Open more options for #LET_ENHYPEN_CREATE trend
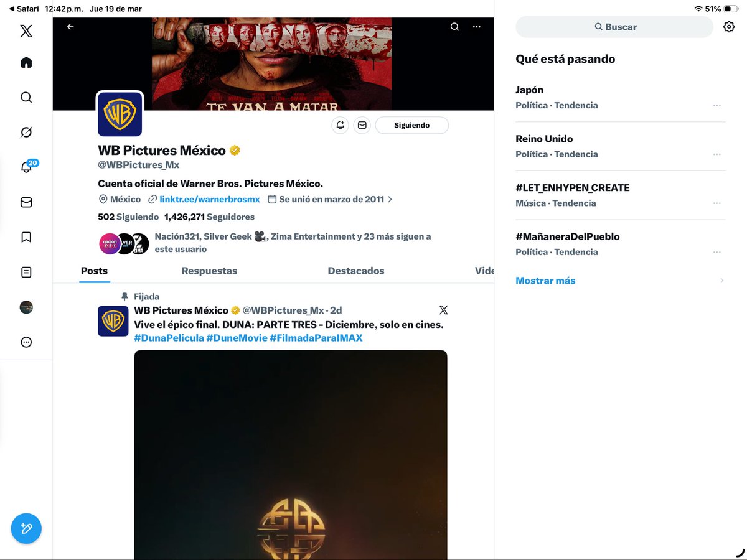This screenshot has width=747, height=560. click(x=716, y=203)
